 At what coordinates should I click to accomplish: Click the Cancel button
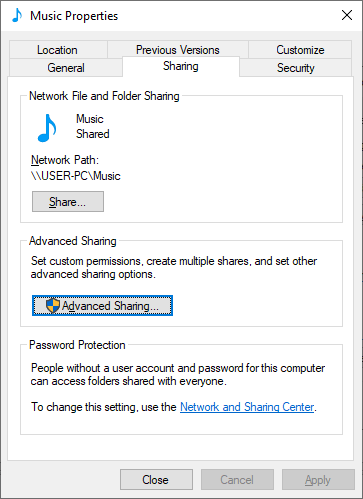coord(237,480)
